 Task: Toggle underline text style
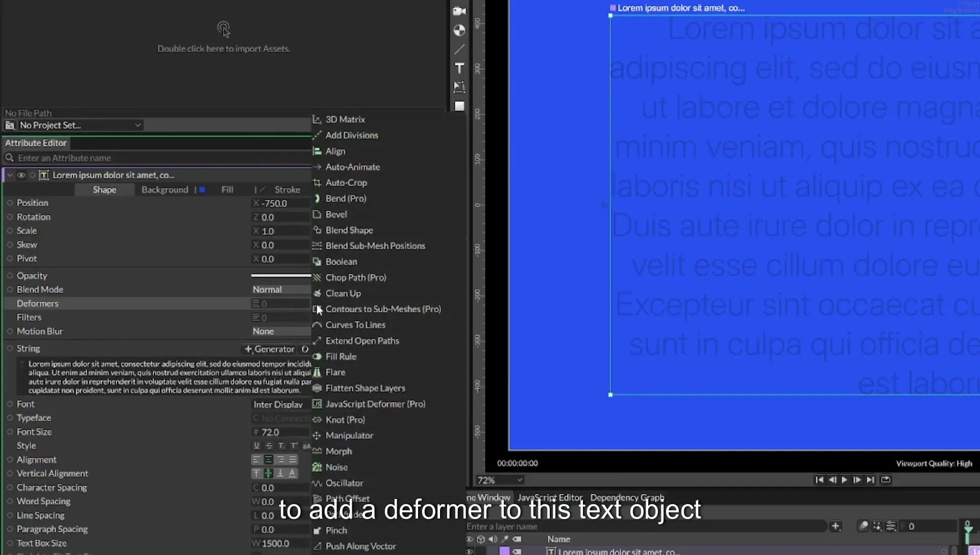(x=257, y=446)
